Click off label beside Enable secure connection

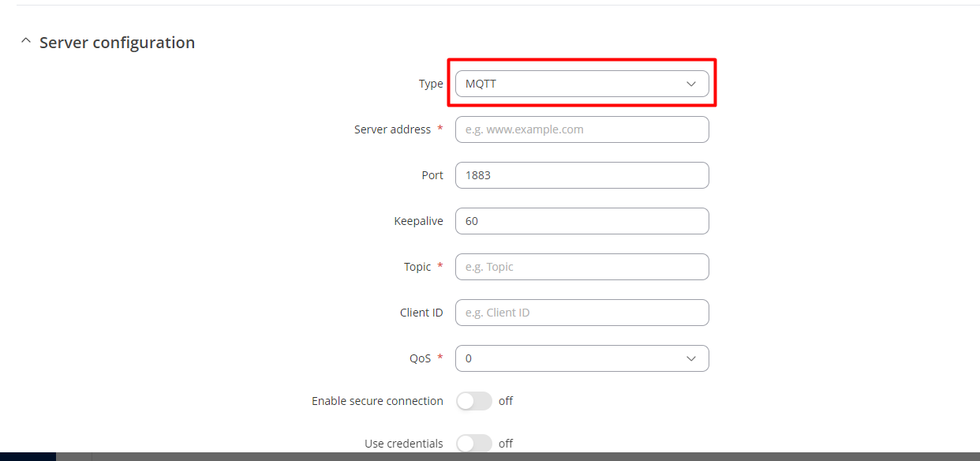point(506,401)
